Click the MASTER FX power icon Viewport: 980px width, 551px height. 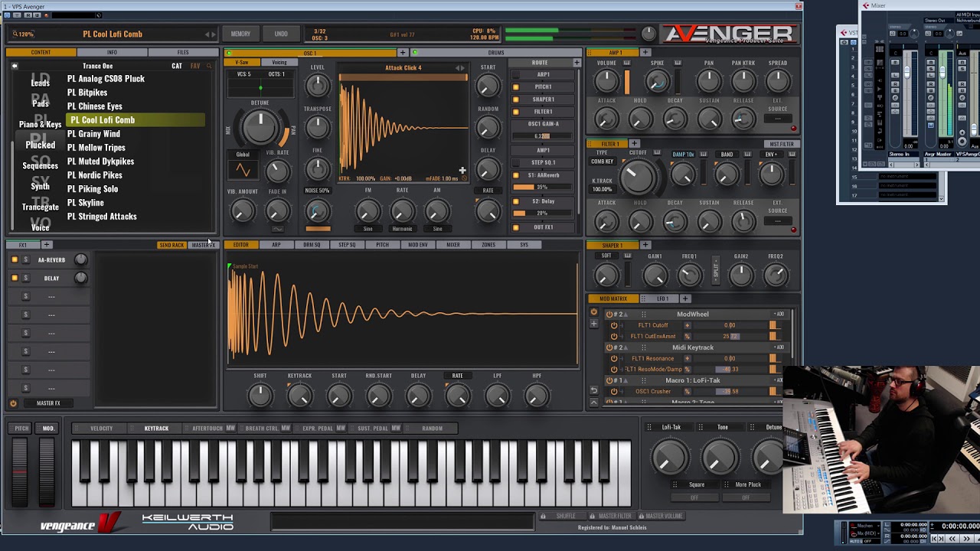(13, 403)
